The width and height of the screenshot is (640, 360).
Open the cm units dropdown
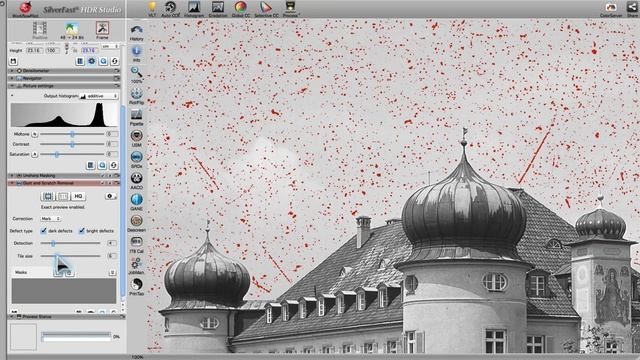110,46
